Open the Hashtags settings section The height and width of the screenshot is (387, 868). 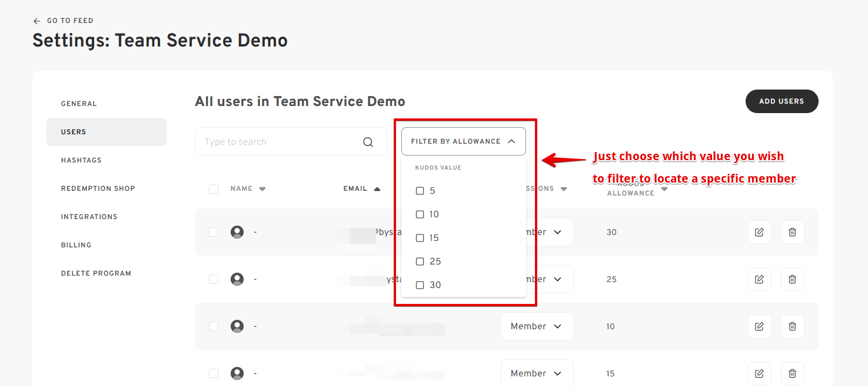81,160
